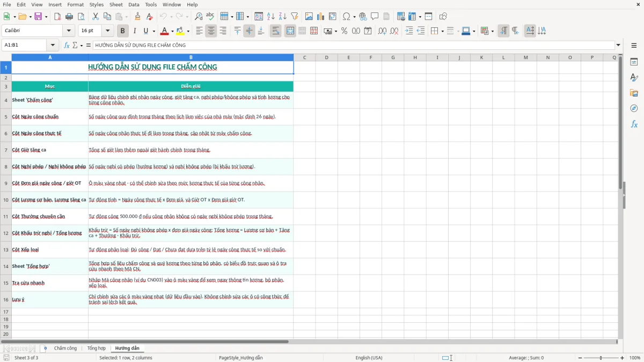Toggle Italic formatting

pos(135,31)
